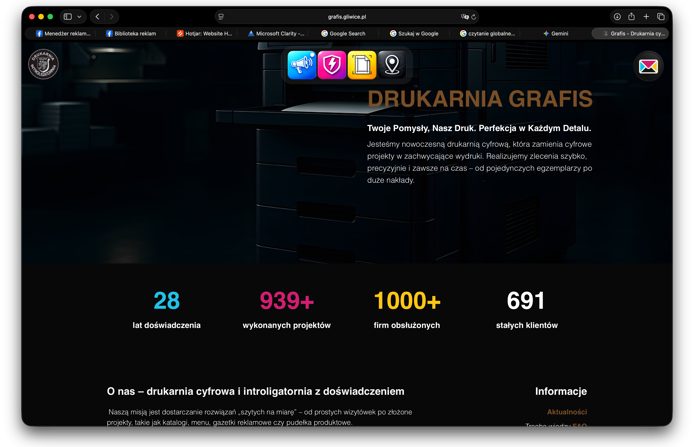This screenshot has width=695, height=447.
Task: Open the megaphone promotions icon
Action: tap(302, 65)
